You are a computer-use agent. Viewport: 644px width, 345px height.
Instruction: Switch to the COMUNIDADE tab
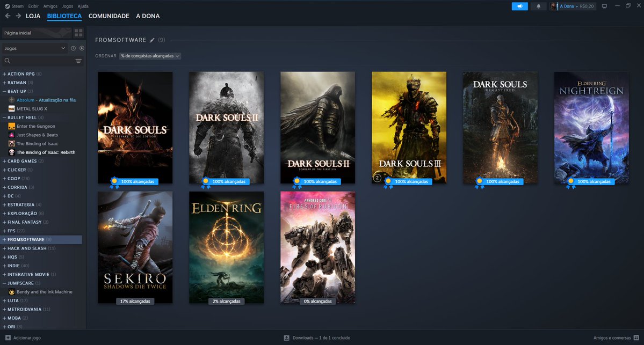click(x=109, y=16)
